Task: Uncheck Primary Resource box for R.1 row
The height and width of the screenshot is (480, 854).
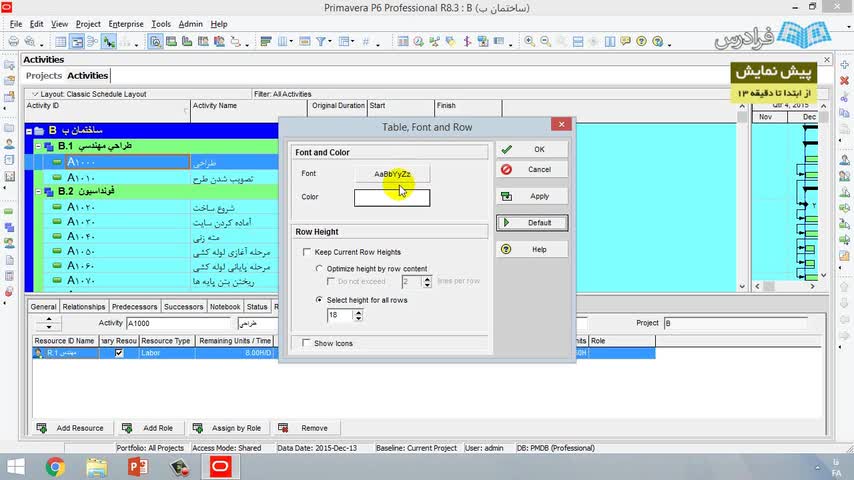Action: point(119,353)
